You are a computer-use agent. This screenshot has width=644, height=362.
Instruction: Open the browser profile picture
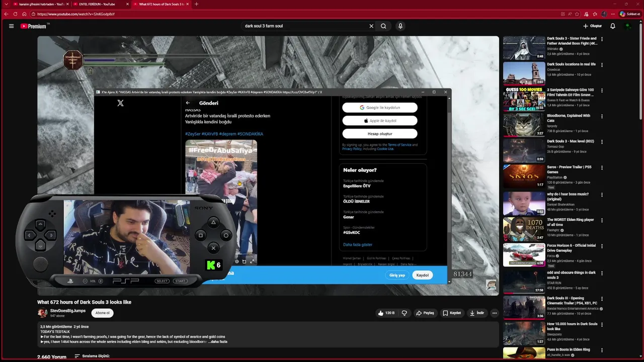point(604,14)
